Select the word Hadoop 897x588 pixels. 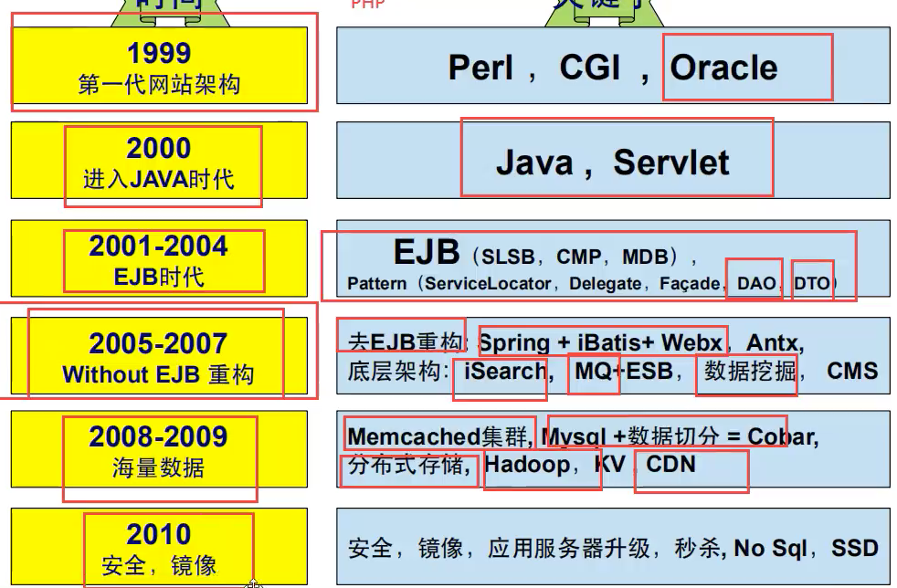527,465
